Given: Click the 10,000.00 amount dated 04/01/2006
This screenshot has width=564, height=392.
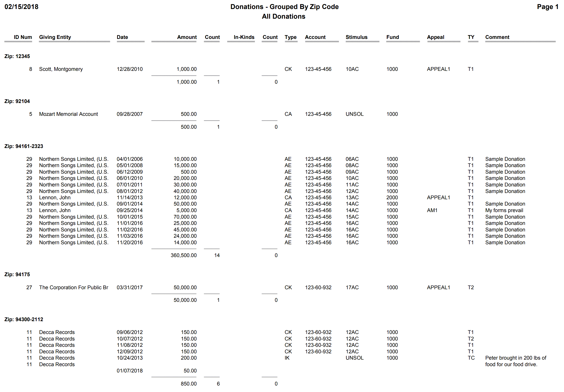Looking at the screenshot, I should (x=185, y=159).
